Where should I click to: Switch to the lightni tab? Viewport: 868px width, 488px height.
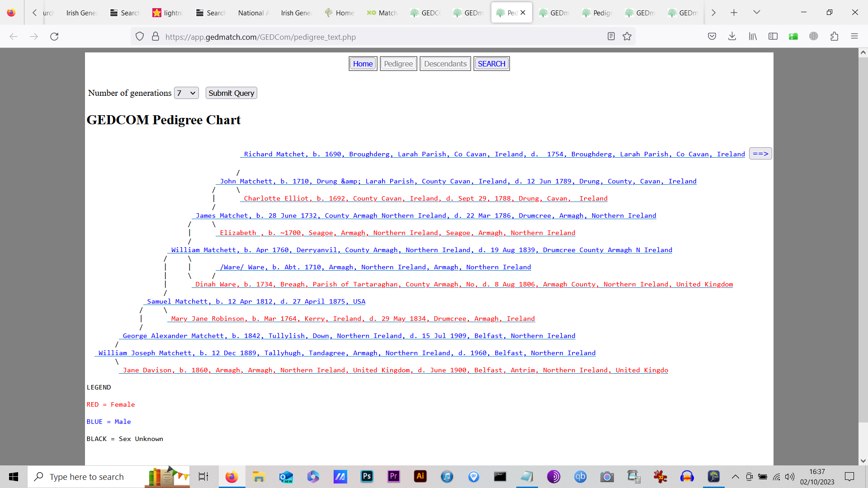pos(168,13)
